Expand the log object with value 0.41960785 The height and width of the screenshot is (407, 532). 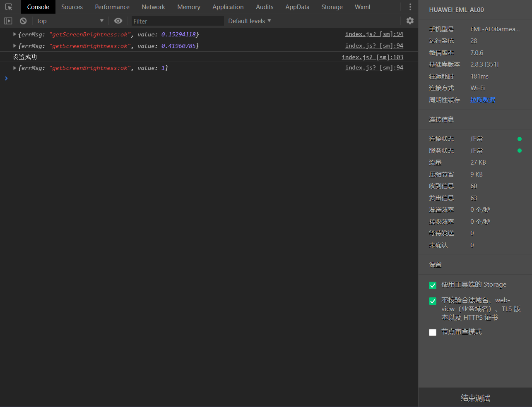point(14,46)
